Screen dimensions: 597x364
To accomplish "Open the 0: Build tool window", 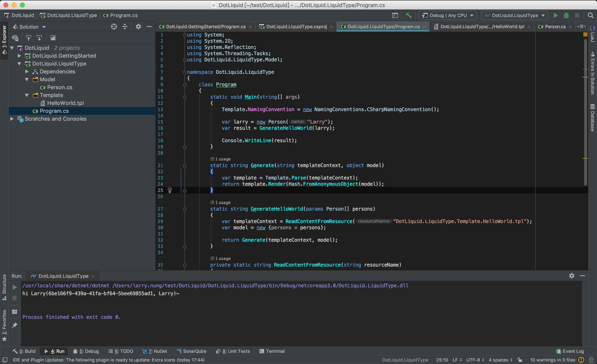I will (x=24, y=351).
